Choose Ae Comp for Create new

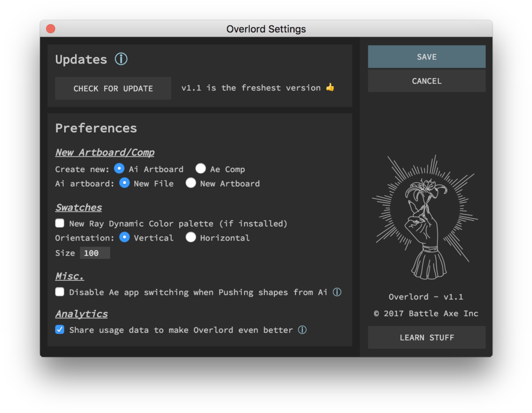point(201,169)
